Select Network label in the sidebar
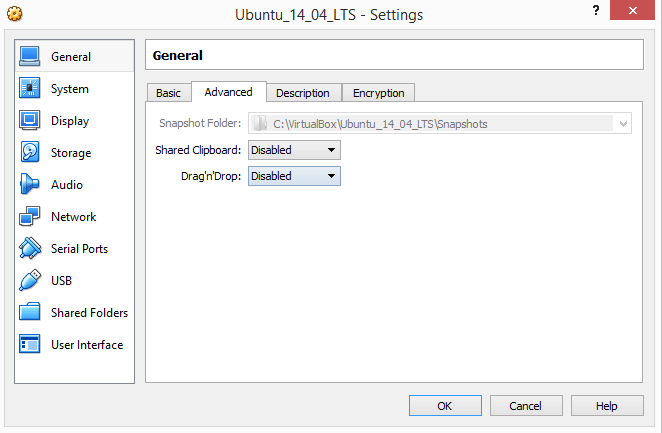This screenshot has height=433, width=662. click(x=73, y=216)
